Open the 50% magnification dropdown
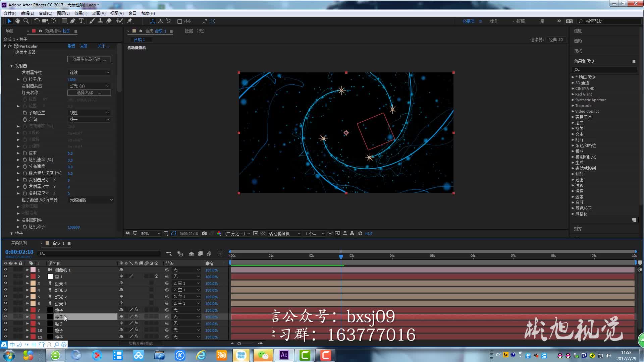The image size is (644, 362). click(150, 234)
